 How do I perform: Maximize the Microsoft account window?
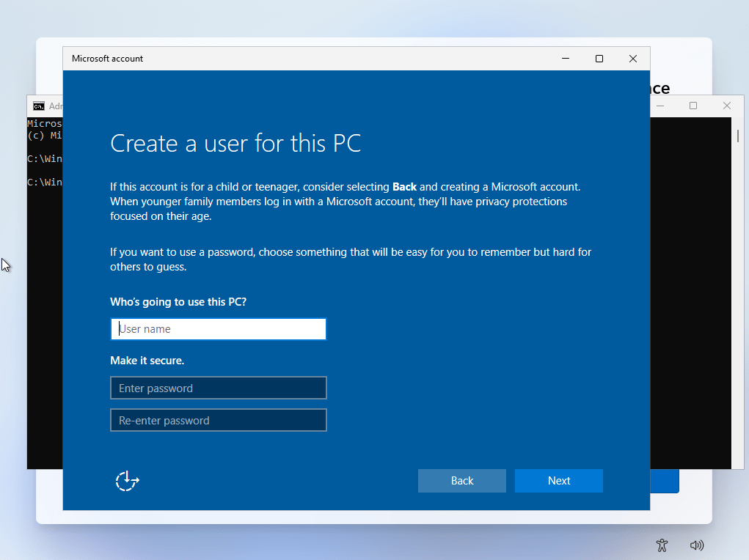[x=599, y=59]
